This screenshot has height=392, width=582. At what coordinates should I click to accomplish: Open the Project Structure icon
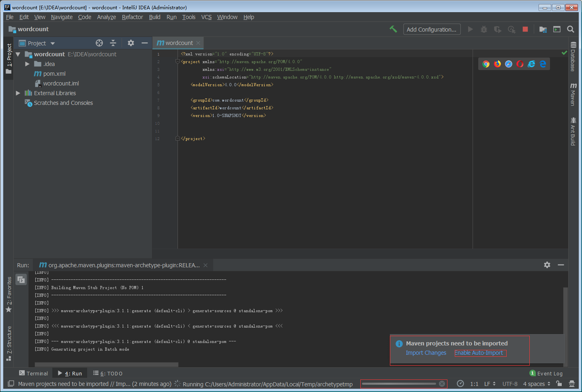coord(543,29)
